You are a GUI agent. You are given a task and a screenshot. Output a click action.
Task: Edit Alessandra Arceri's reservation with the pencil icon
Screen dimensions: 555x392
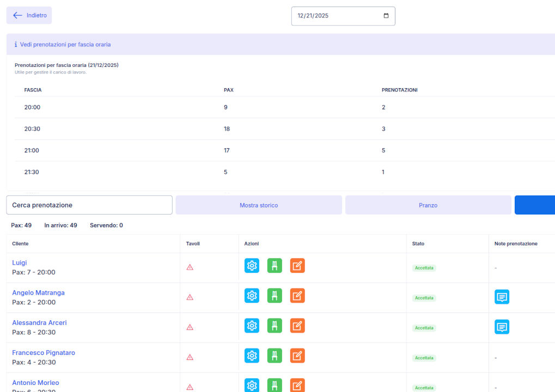coord(297,325)
